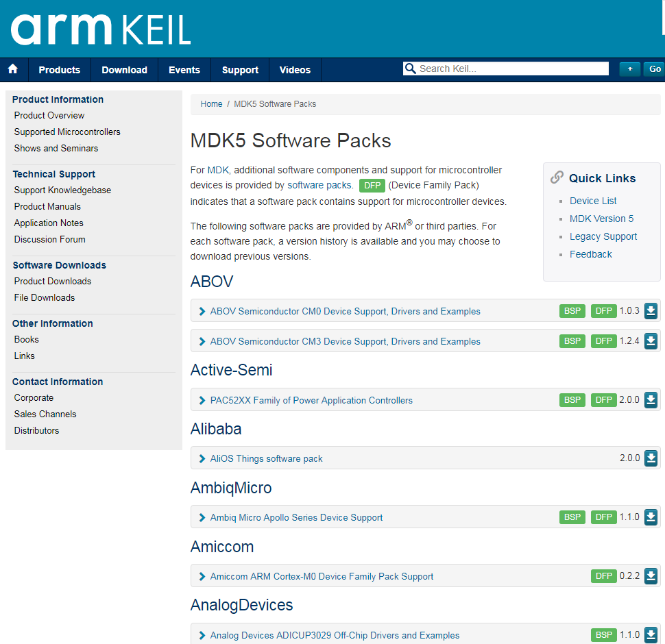Open Product Manuals in sidebar
This screenshot has height=644, width=665.
click(x=47, y=206)
